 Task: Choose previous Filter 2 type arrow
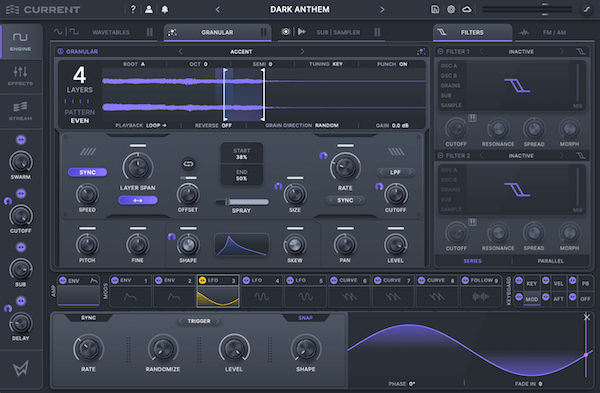coord(481,155)
